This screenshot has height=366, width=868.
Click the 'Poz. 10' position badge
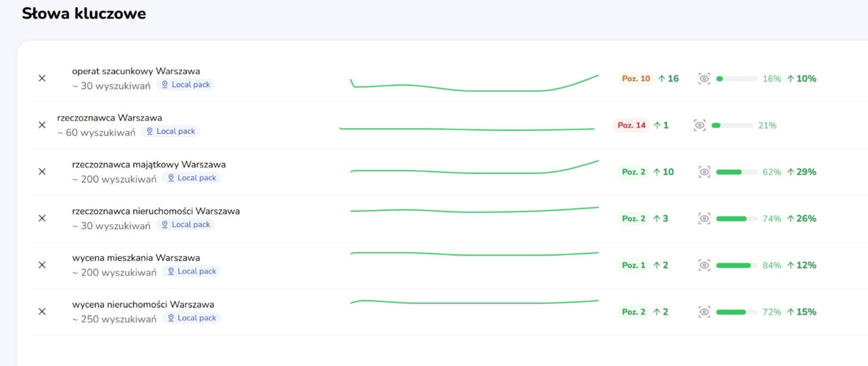[635, 79]
